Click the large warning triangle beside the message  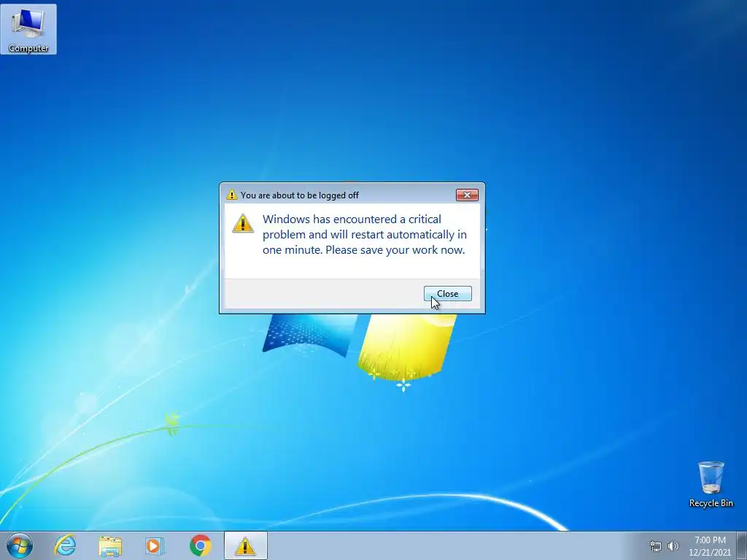click(243, 223)
